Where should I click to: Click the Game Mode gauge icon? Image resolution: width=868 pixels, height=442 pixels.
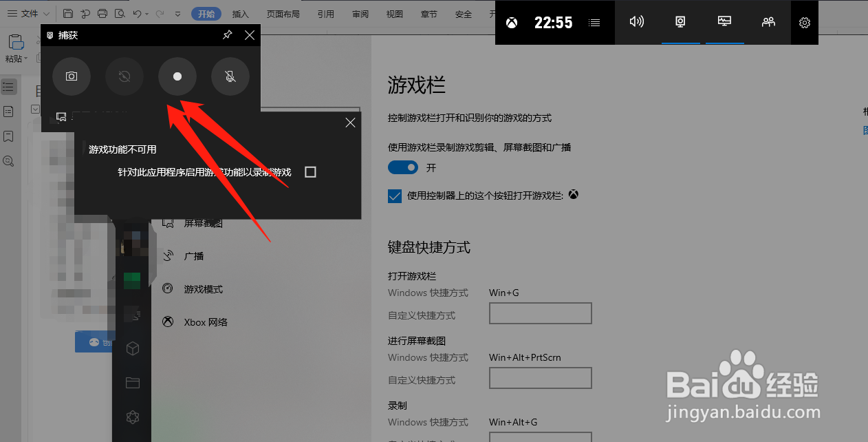click(x=168, y=289)
